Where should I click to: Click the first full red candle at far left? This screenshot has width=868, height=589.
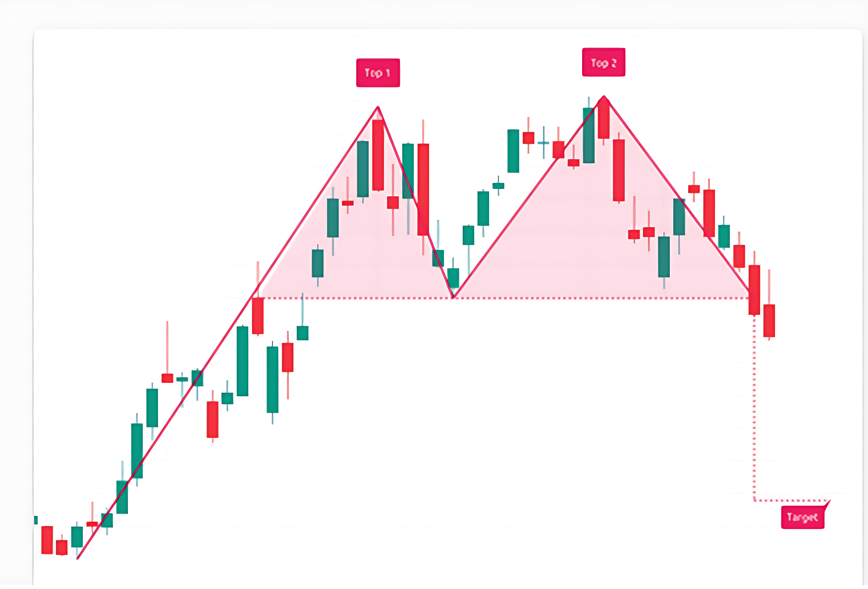click(47, 539)
